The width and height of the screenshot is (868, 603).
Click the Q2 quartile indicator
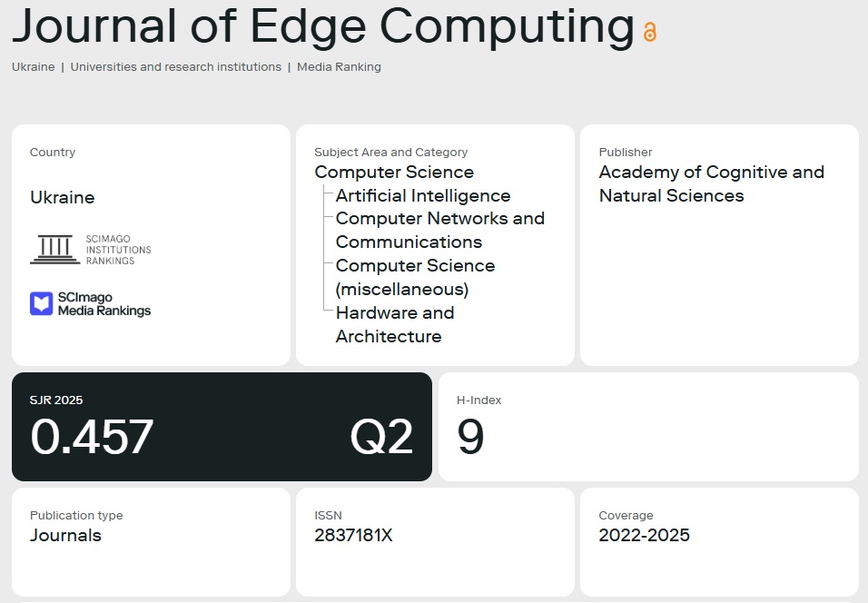tap(381, 437)
